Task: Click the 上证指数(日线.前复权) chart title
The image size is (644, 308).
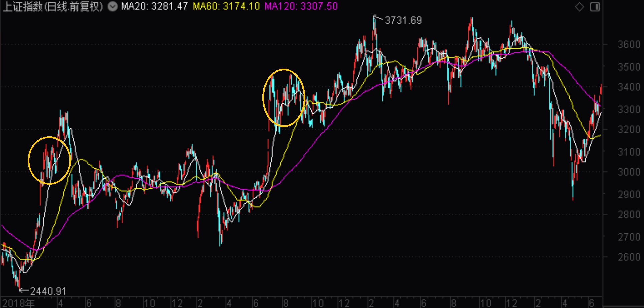Action: coord(53,7)
